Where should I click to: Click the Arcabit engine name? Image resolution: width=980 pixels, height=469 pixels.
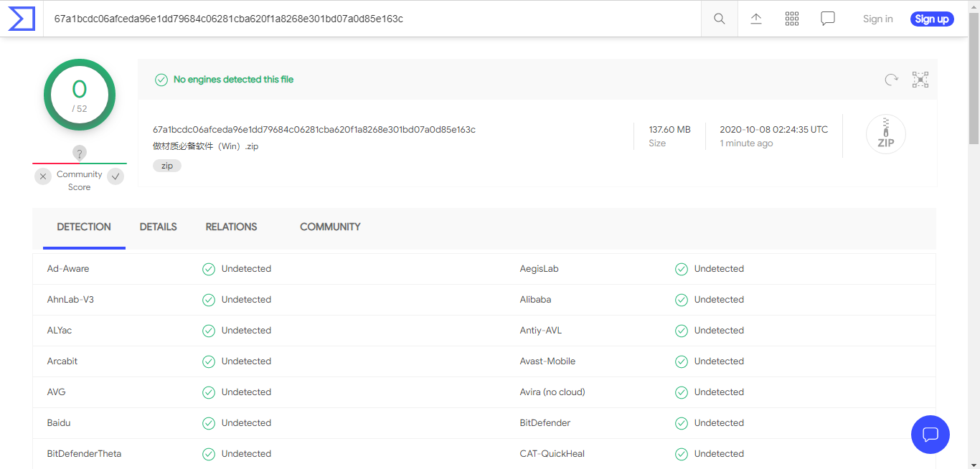pyautogui.click(x=62, y=361)
